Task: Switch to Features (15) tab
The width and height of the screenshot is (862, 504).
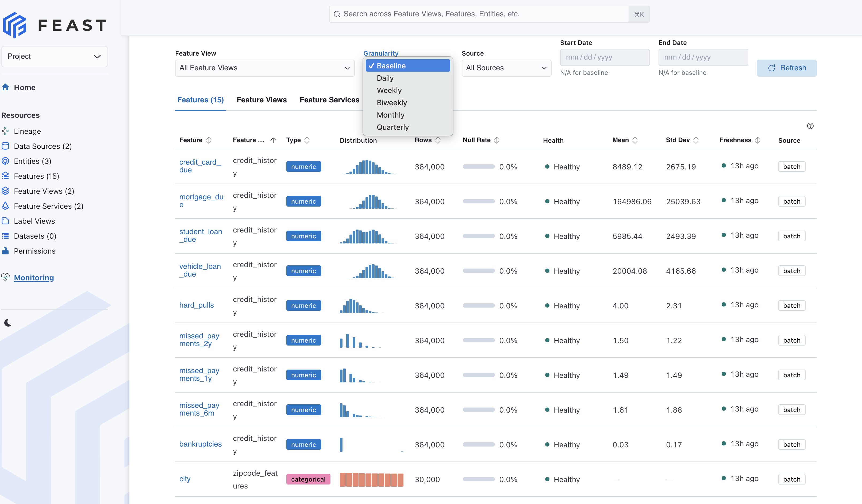Action: pos(201,100)
